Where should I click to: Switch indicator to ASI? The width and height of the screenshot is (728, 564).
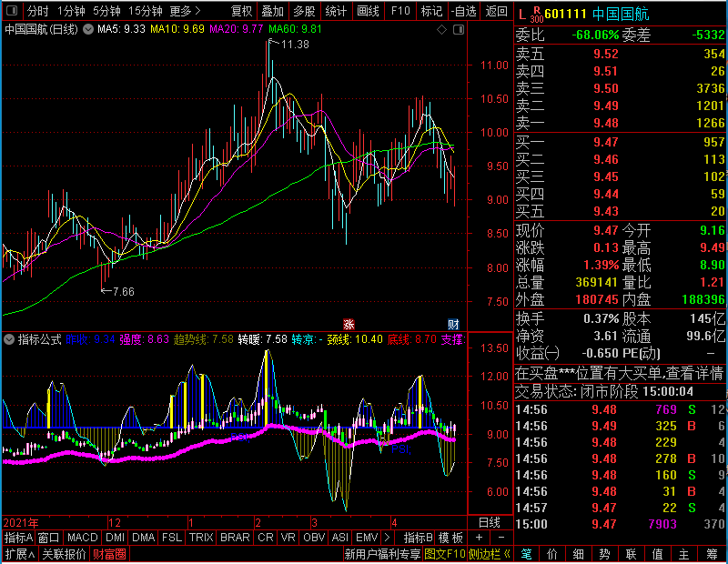pyautogui.click(x=339, y=537)
